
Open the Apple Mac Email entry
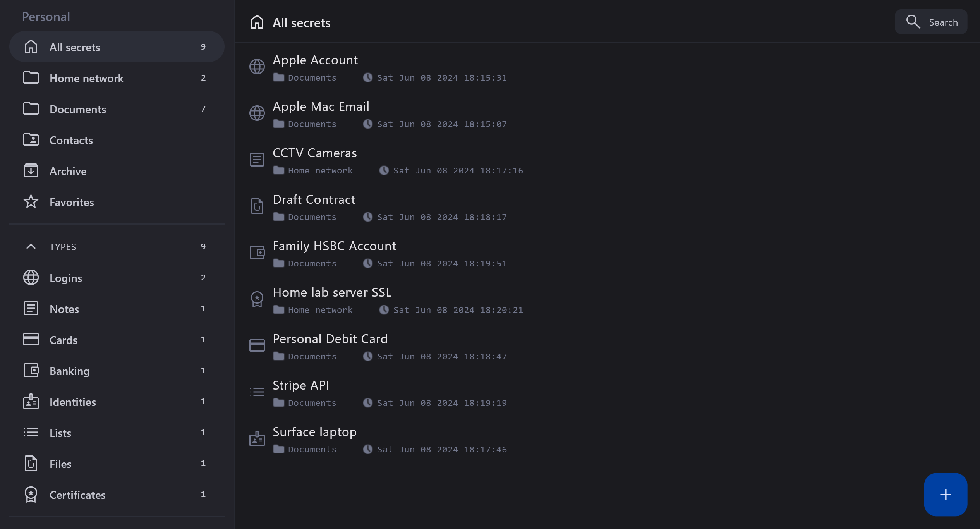pyautogui.click(x=321, y=107)
